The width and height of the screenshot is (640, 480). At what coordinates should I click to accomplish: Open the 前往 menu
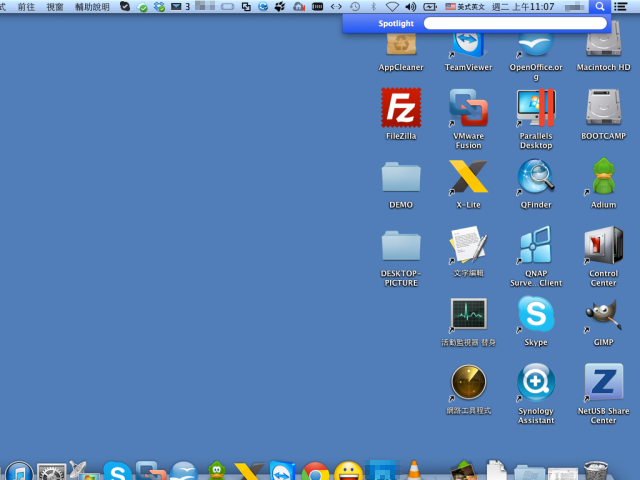tap(26, 7)
